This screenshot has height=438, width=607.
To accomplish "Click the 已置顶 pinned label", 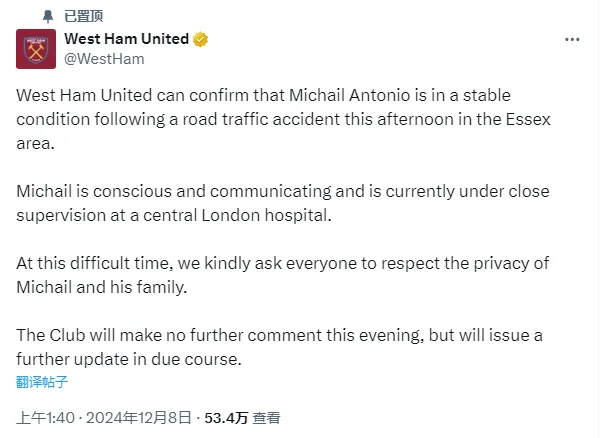I will (83, 16).
